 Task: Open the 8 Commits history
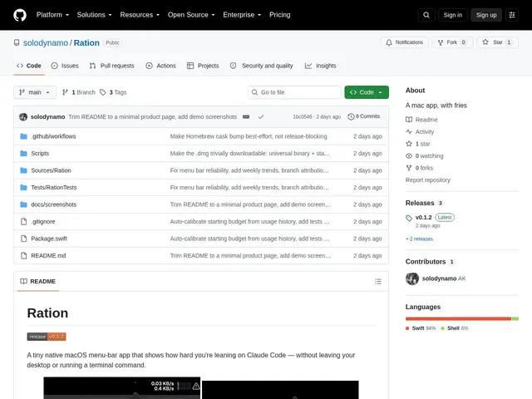(x=364, y=116)
